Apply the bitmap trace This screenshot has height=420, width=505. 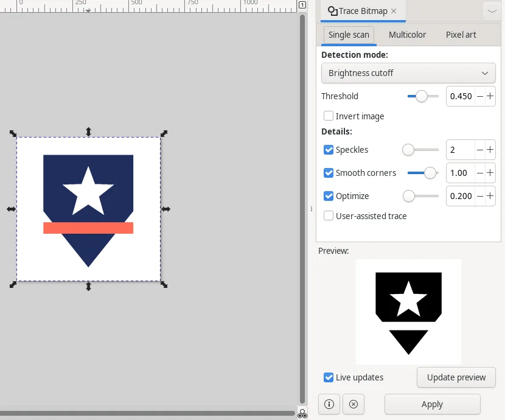coord(432,404)
